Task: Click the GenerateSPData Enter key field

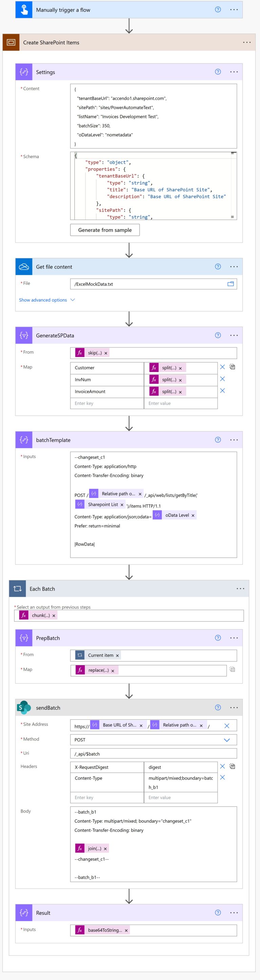Action: click(107, 403)
